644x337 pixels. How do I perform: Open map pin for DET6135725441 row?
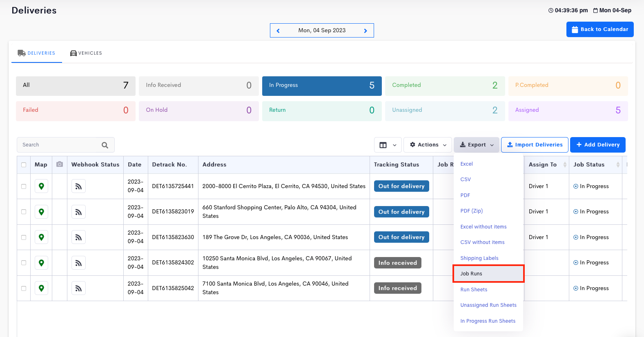41,186
